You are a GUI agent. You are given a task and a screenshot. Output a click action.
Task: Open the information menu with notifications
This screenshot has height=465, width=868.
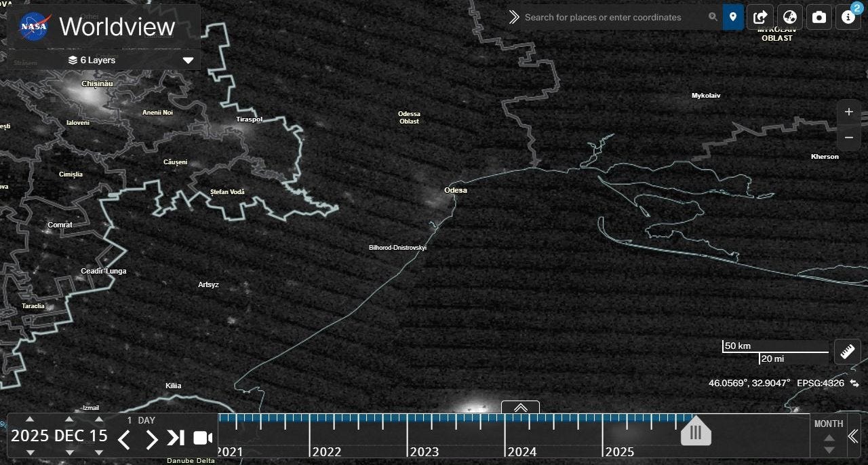click(848, 17)
